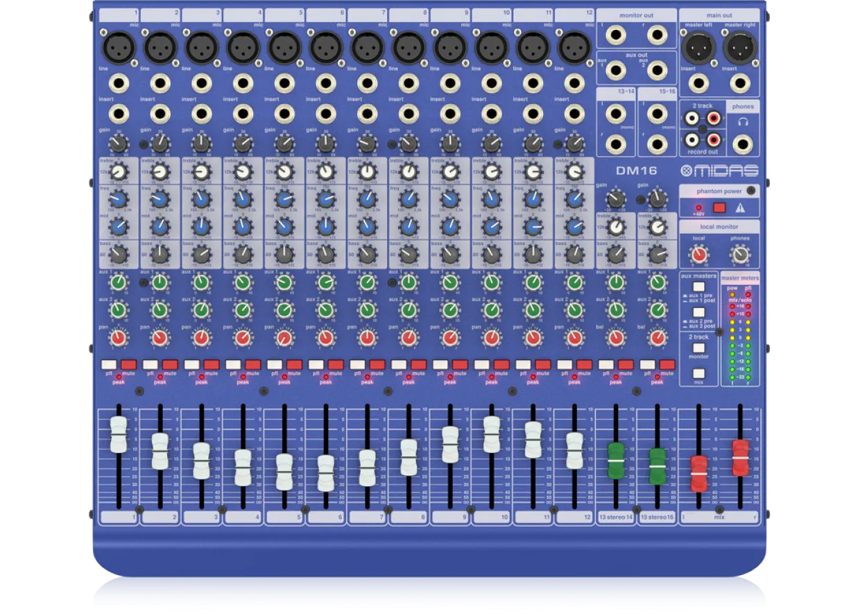
Task: Toggle the aux 2 pre/post switch
Action: (x=699, y=313)
